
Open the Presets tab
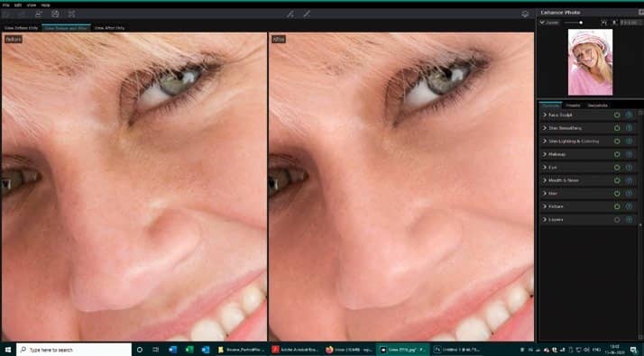coord(573,105)
